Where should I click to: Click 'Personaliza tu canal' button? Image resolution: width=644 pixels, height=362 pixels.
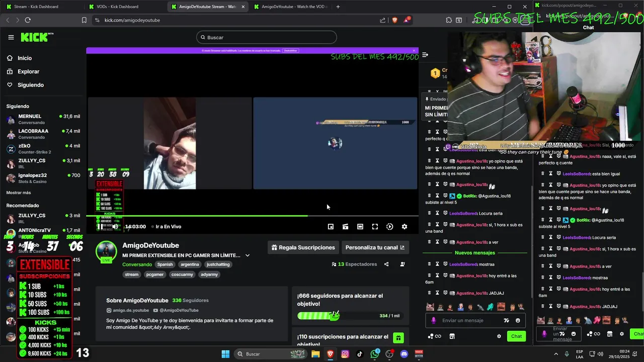(x=375, y=247)
